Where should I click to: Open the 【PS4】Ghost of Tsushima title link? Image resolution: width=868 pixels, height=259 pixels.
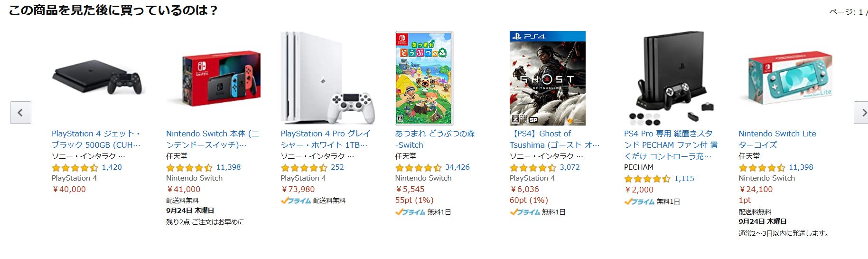554,139
